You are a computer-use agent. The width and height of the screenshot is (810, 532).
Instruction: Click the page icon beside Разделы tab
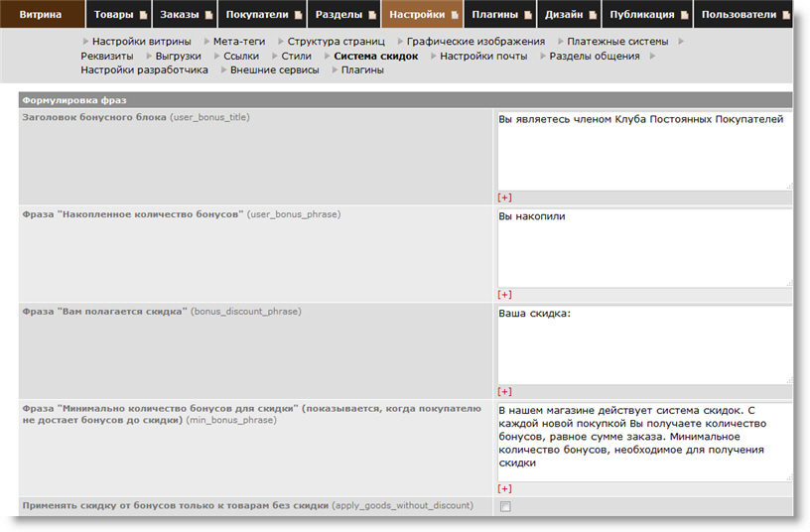pos(371,16)
